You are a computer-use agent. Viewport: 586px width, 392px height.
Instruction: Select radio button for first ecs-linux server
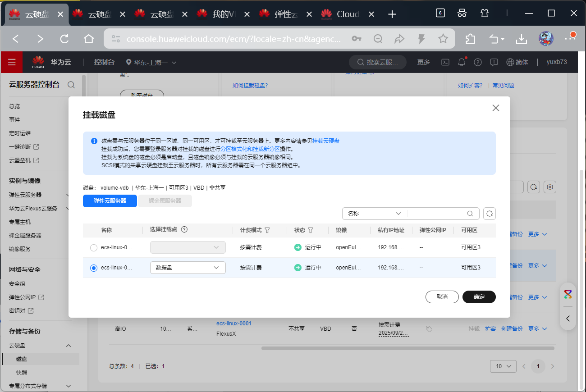[x=94, y=247]
